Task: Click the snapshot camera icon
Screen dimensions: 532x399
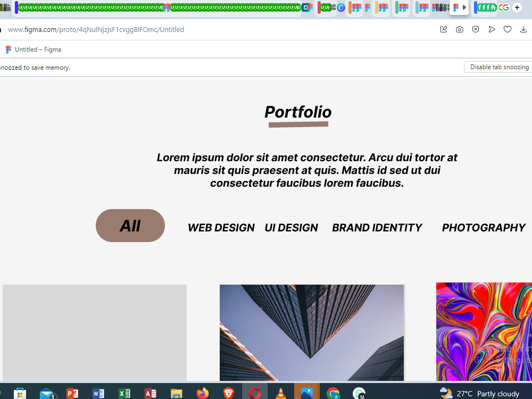Action: coord(460,29)
